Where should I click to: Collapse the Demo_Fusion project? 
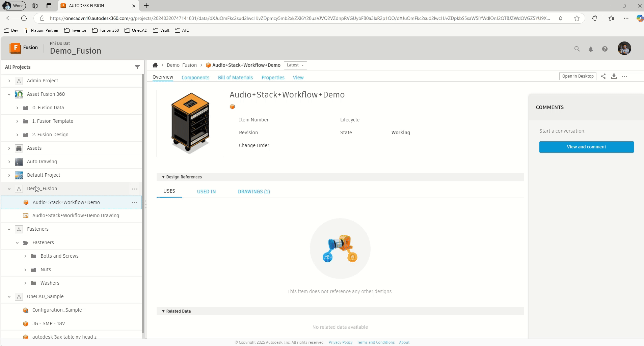click(9, 189)
